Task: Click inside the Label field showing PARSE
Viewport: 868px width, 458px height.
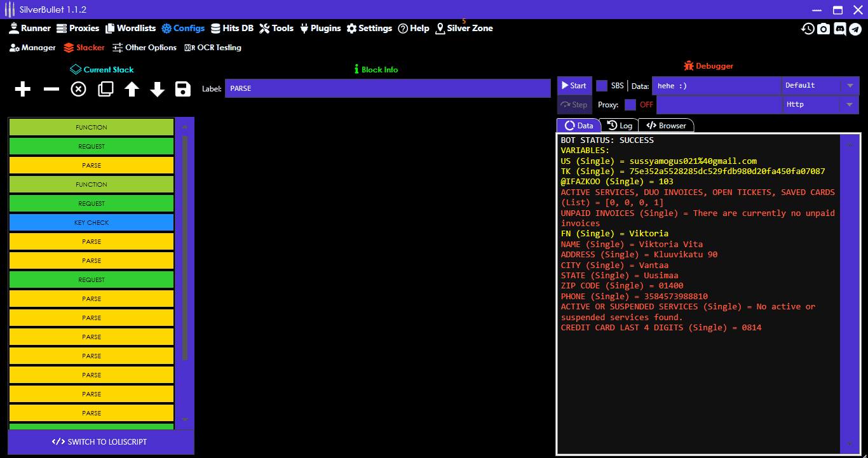Action: click(x=388, y=88)
